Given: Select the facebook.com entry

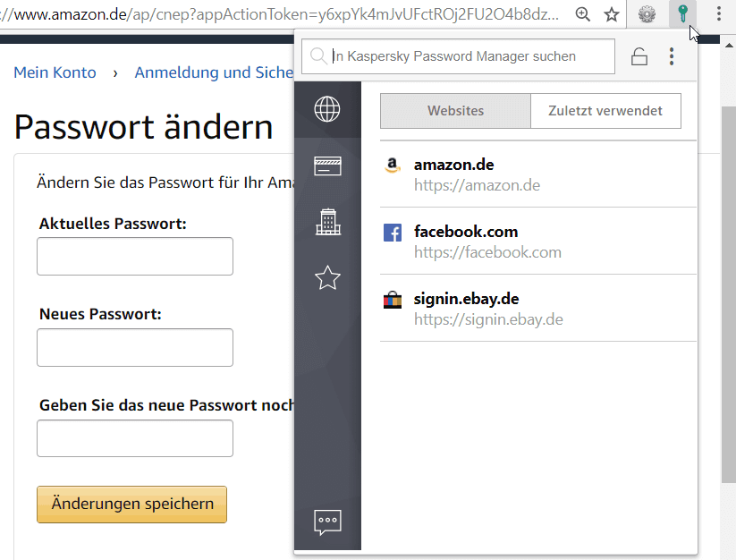Looking at the screenshot, I should tap(538, 242).
